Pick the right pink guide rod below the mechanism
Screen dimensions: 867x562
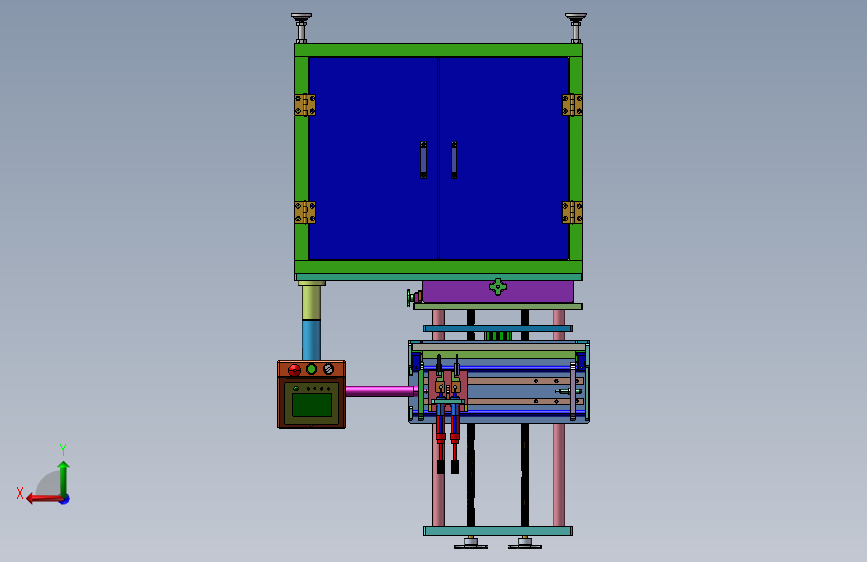pos(559,475)
